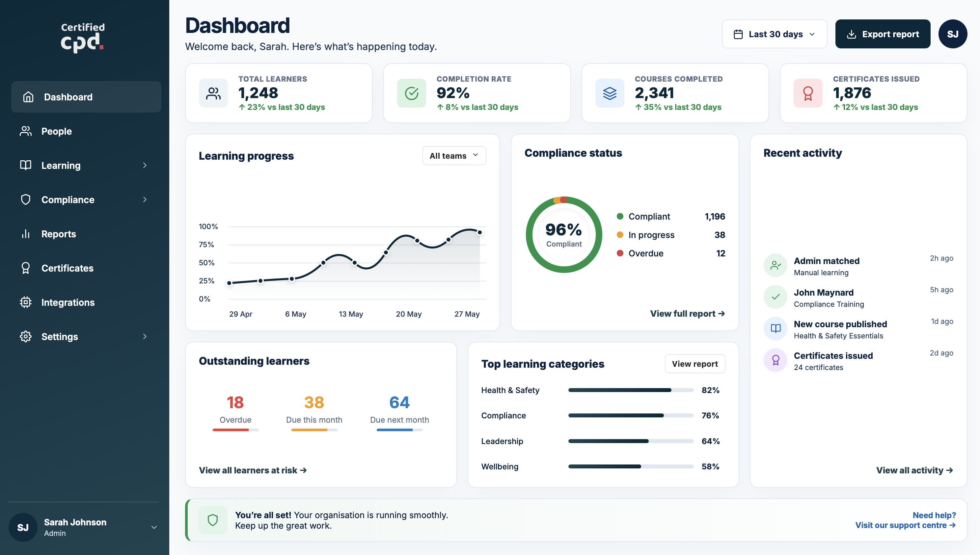The image size is (980, 555).
Task: Expand the Learning submenu chevron
Action: (x=145, y=166)
